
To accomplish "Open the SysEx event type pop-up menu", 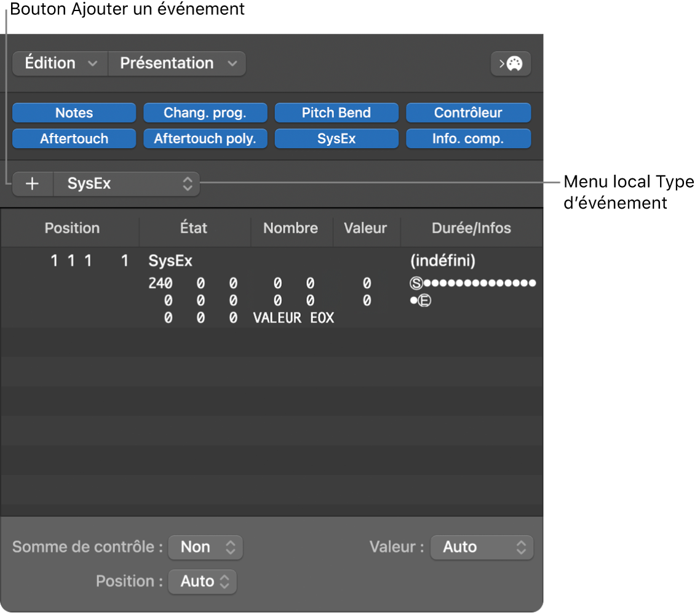I will [x=127, y=184].
